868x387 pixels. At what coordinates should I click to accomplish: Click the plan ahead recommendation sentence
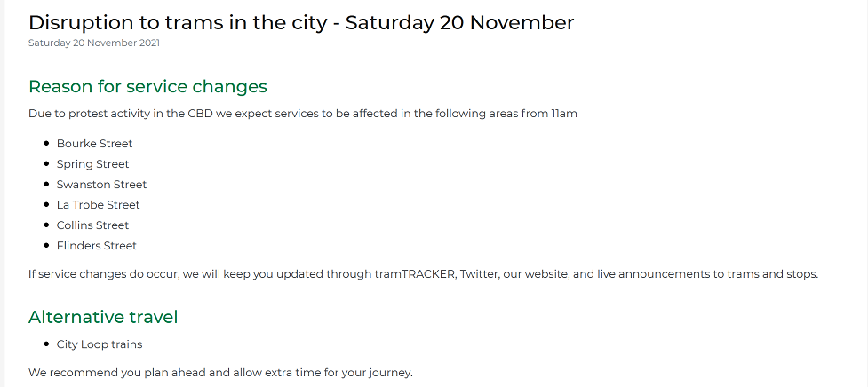220,373
